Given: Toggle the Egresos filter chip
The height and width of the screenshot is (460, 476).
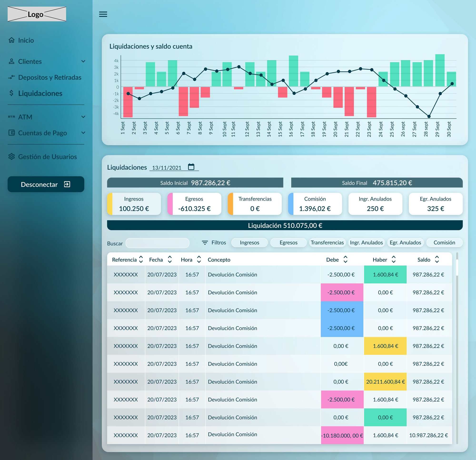Looking at the screenshot, I should pyautogui.click(x=288, y=243).
